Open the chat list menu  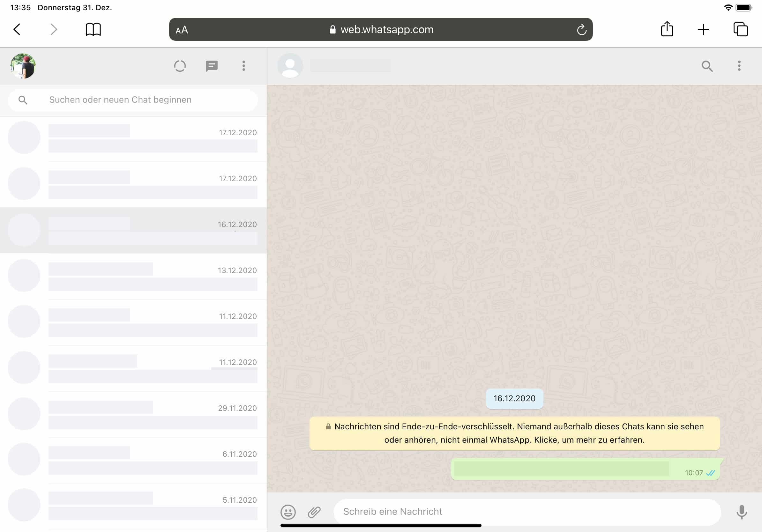[243, 66]
